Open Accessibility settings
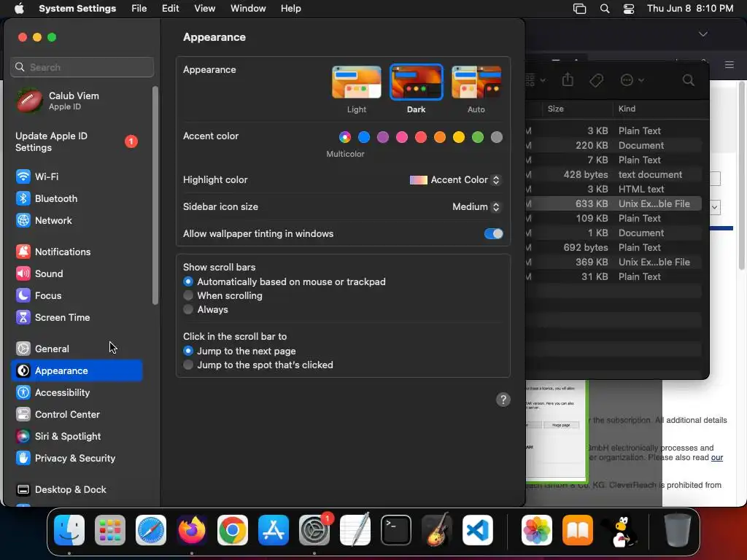Screen dimensions: 747x560 tap(76, 393)
